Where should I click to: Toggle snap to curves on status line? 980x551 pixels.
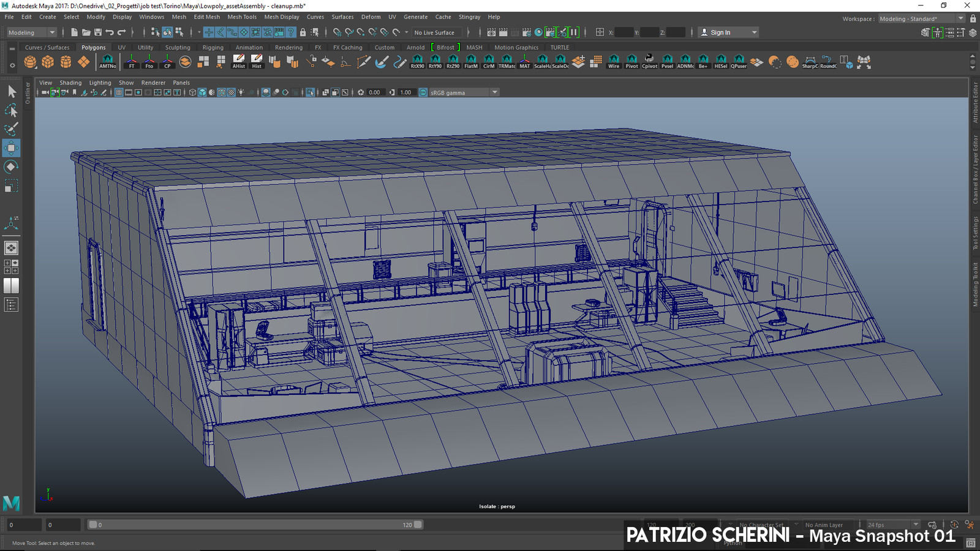(x=349, y=32)
